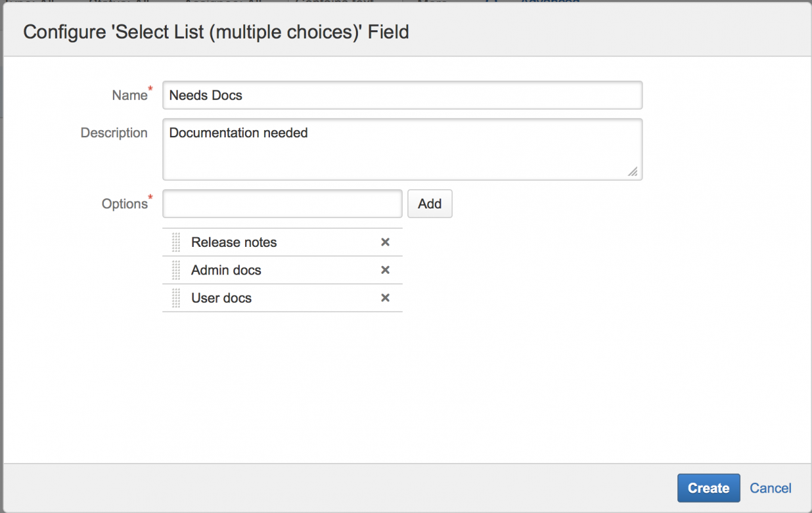
Task: Select the Admin docs list entry
Action: (x=226, y=270)
